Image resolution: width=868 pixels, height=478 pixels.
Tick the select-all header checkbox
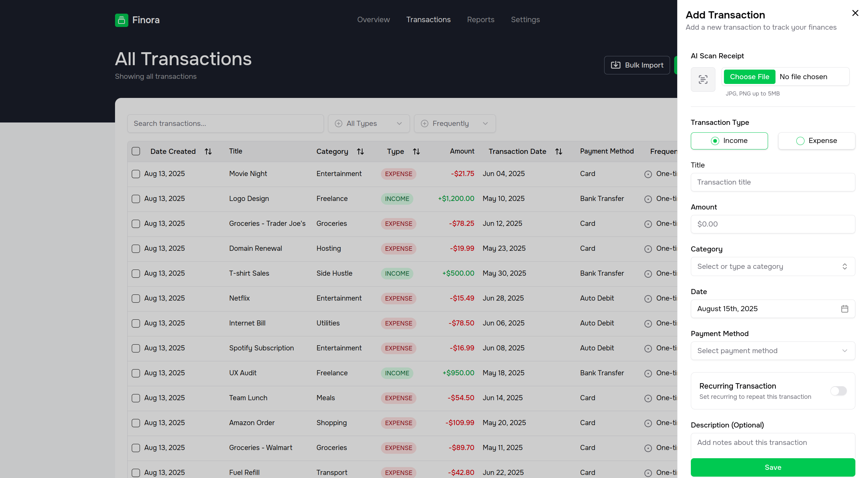click(x=136, y=151)
